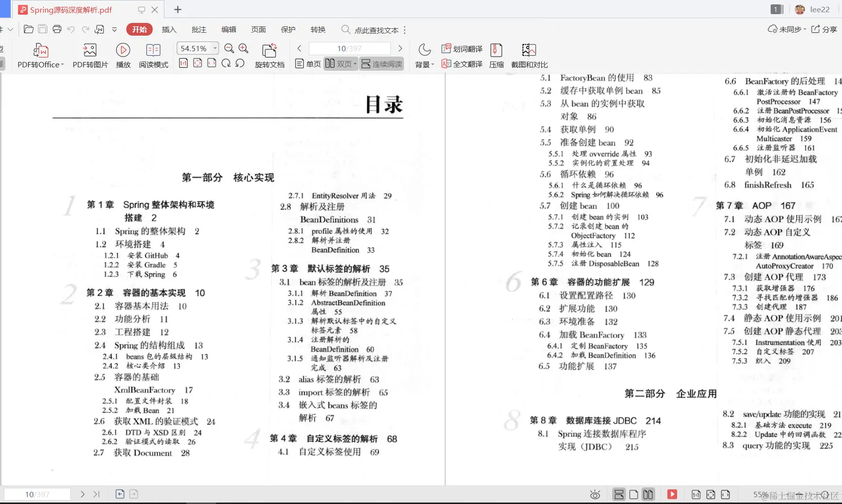Select the PDF转Office conversion tool

(x=40, y=55)
